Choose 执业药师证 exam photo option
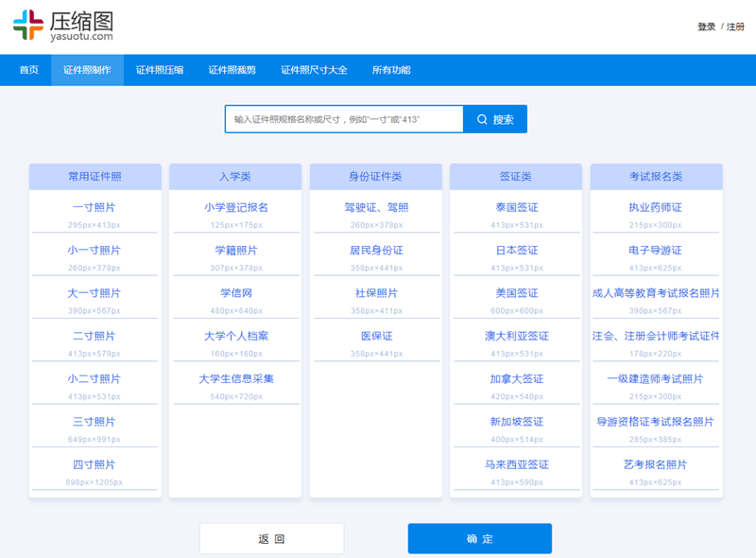Image resolution: width=756 pixels, height=558 pixels. tap(655, 208)
